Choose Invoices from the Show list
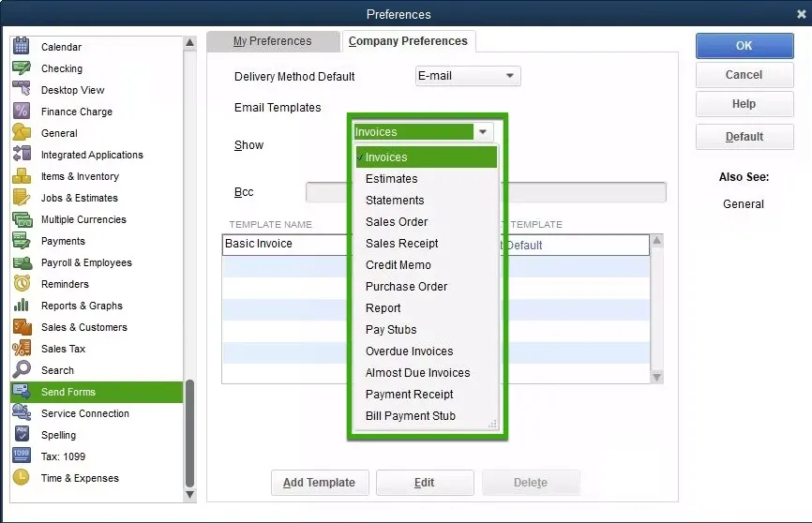The width and height of the screenshot is (812, 523). coord(426,157)
